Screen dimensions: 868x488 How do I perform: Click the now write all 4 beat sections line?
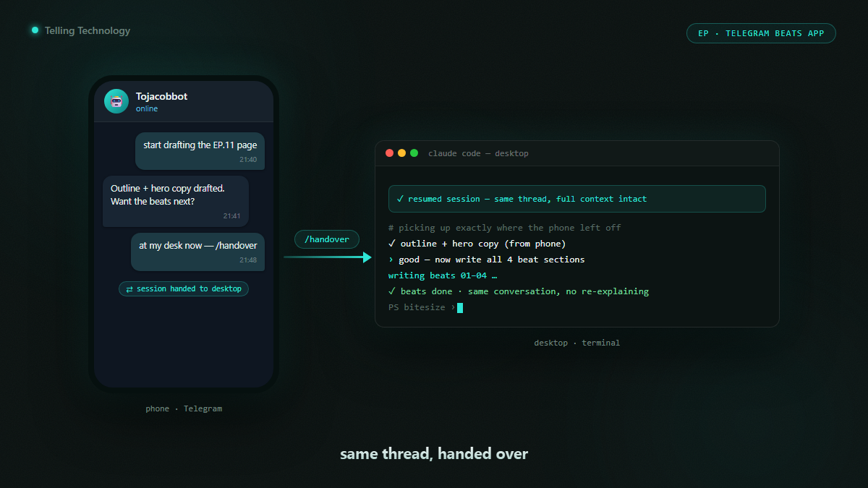486,260
